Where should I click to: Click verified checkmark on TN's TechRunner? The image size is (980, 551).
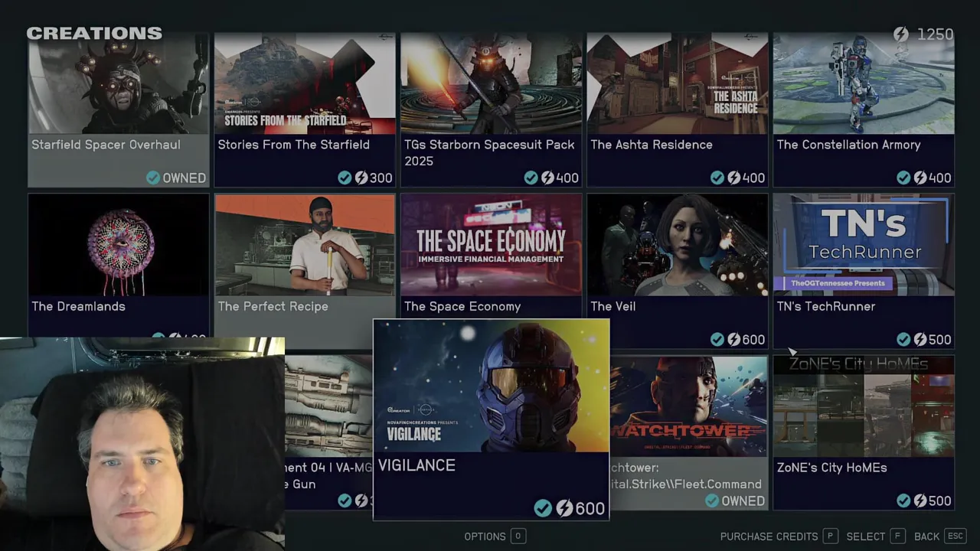coord(903,339)
